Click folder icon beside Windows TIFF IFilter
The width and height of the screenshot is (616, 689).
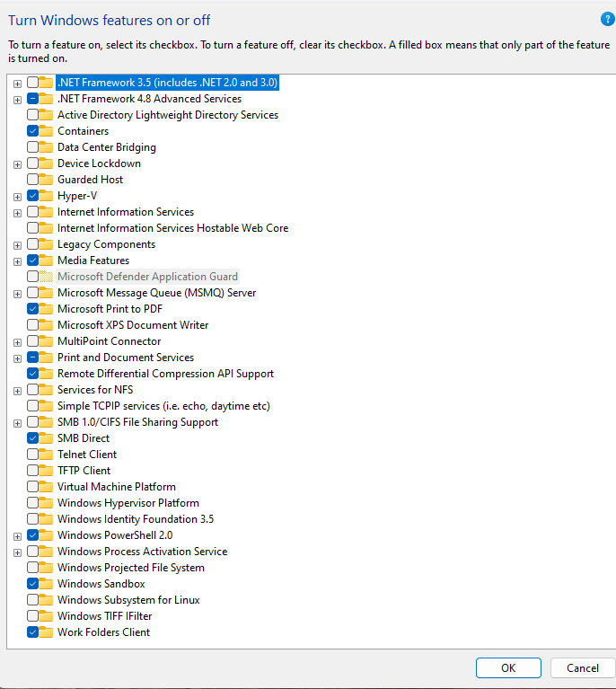[x=46, y=616]
